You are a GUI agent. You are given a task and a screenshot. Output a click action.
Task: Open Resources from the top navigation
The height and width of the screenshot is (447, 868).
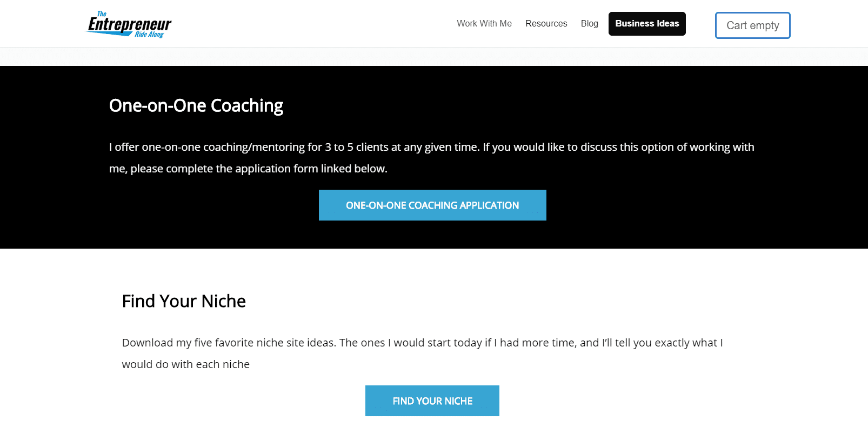pyautogui.click(x=546, y=23)
